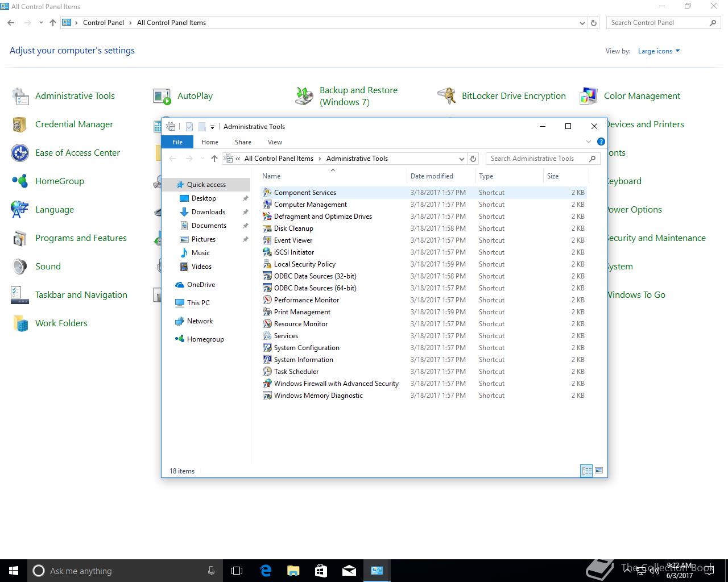The height and width of the screenshot is (582, 728).
Task: Launch Microsoft Edge from taskbar
Action: click(x=266, y=571)
